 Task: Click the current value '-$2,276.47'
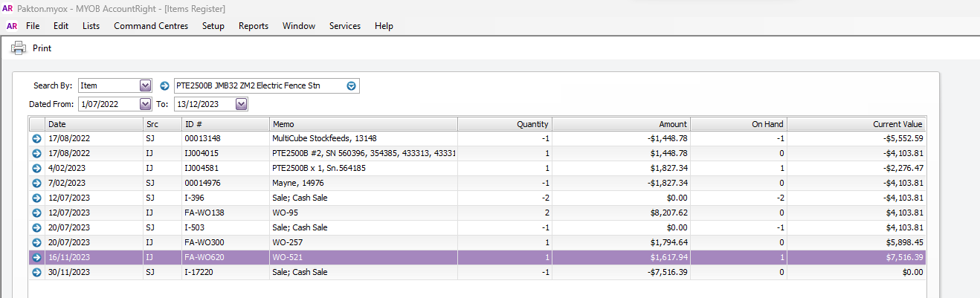[903, 168]
